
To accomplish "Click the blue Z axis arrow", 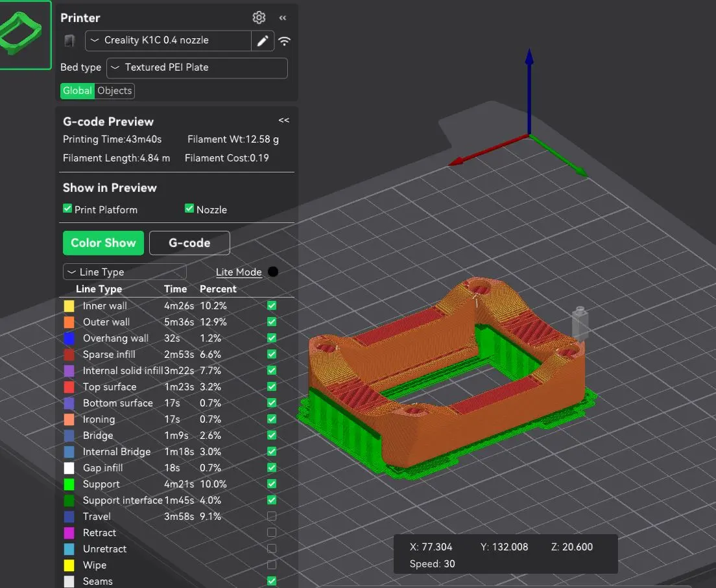I will point(529,91).
